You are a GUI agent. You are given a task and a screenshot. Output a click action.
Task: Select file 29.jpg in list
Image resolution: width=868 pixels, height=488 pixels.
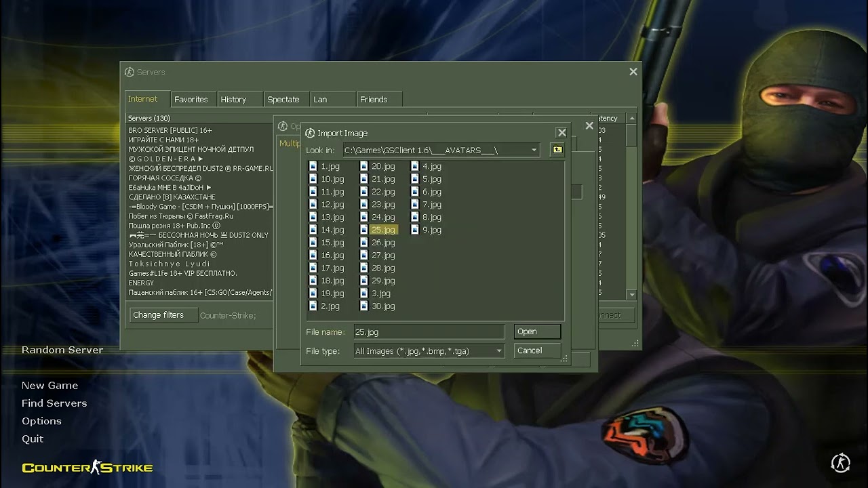coord(383,281)
